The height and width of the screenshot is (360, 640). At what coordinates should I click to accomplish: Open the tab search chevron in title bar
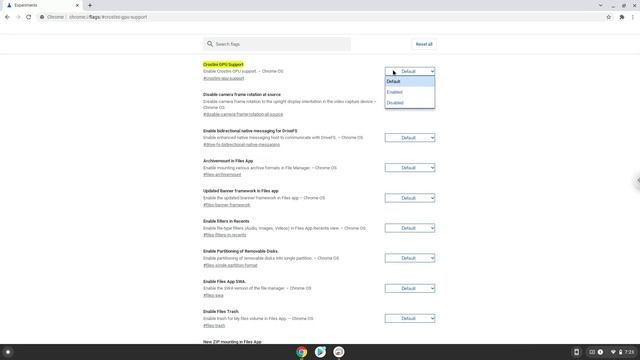(x=600, y=5)
